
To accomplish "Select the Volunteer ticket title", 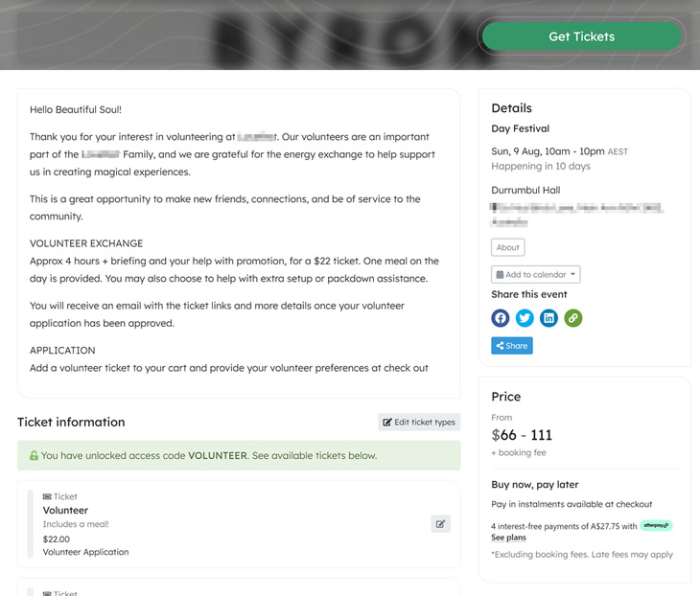I will point(65,511).
